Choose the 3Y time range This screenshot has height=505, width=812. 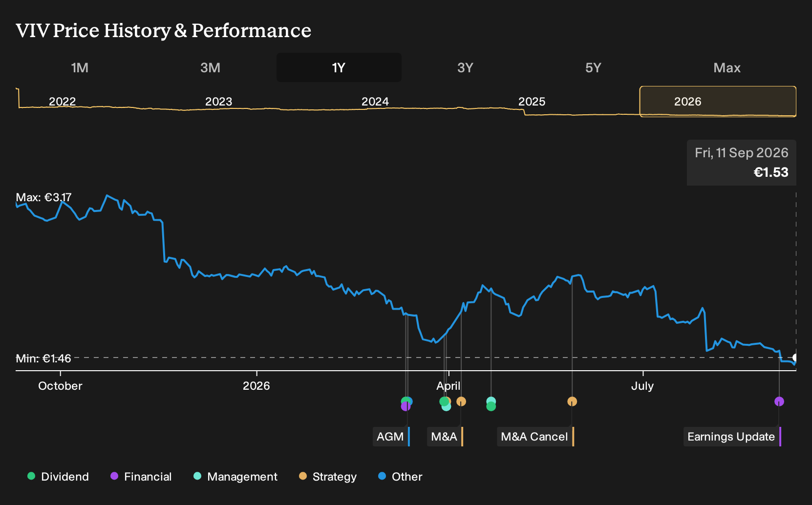coord(465,67)
